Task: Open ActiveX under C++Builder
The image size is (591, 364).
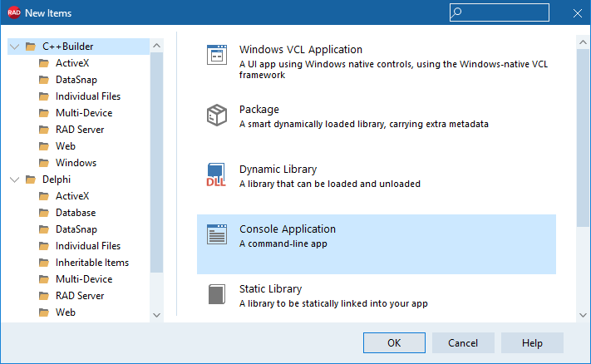Action: 72,63
